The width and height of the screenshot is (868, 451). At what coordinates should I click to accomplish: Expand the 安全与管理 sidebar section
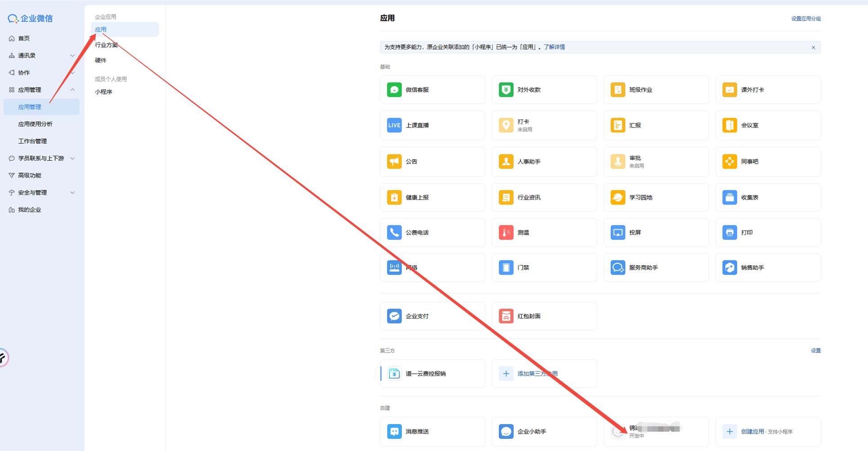coord(72,193)
